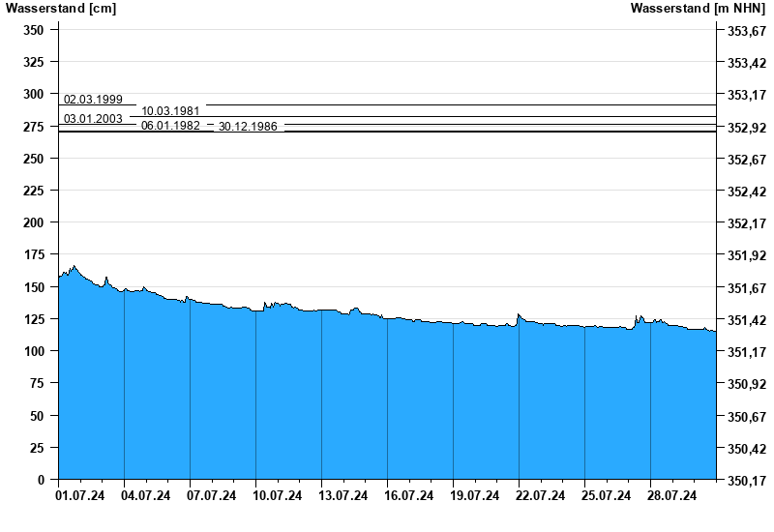
Task: Click the 30.12.1986 historic level label
Action: pyautogui.click(x=248, y=127)
